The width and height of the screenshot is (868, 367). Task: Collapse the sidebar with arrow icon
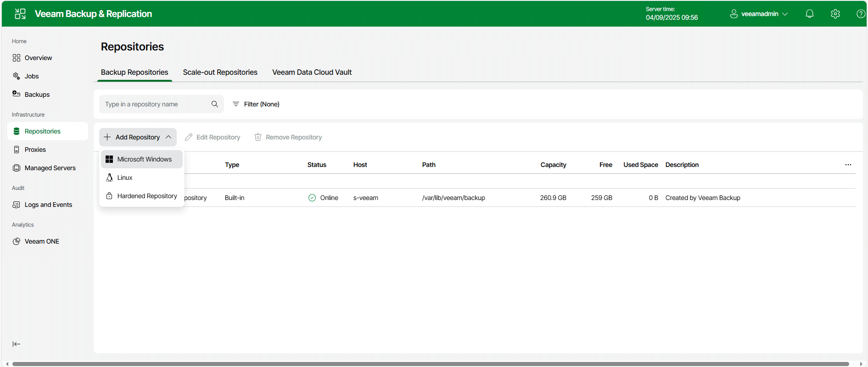click(x=17, y=344)
